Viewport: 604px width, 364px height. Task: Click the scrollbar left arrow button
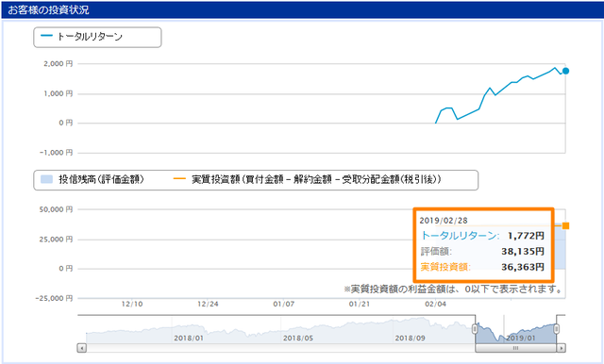82,348
